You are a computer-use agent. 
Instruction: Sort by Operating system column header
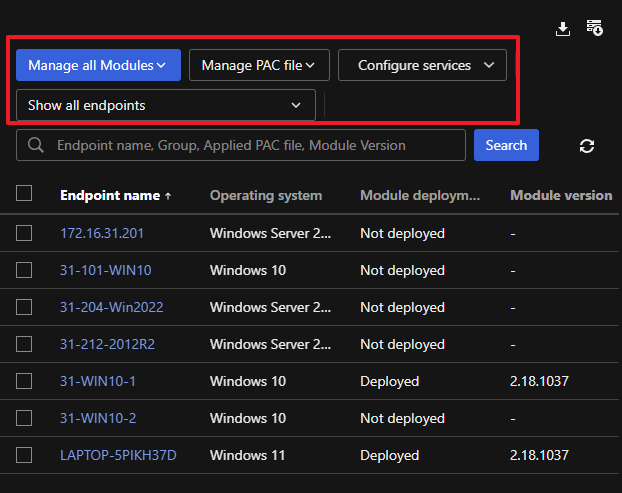coord(266,195)
